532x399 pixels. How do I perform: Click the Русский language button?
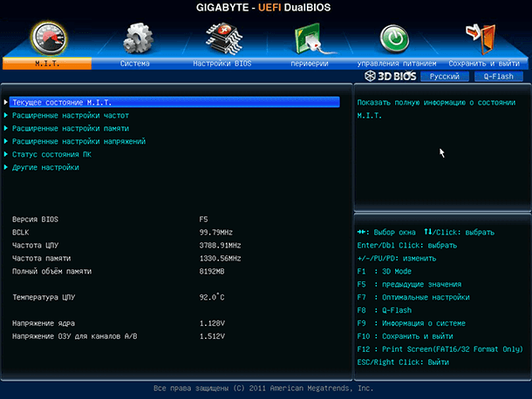(445, 77)
